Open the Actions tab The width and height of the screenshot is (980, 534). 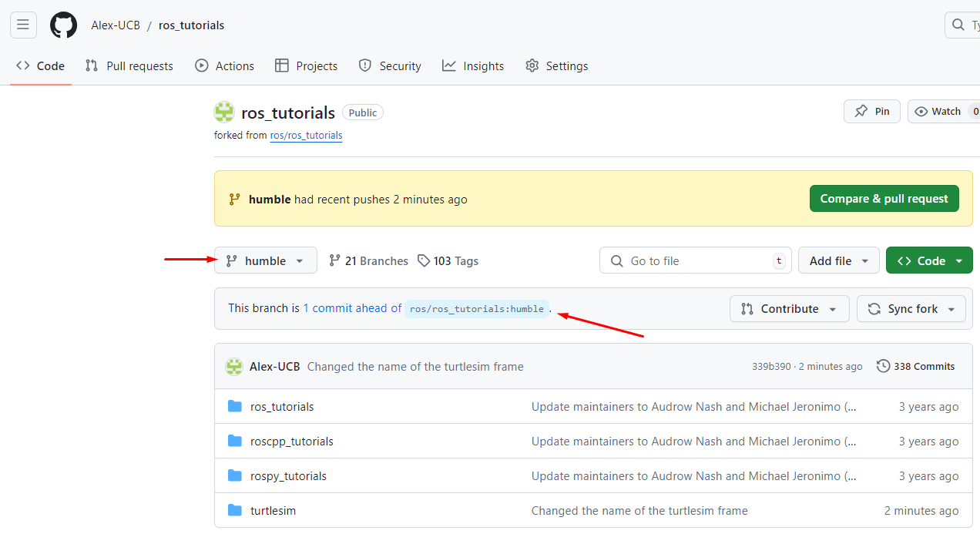click(225, 66)
